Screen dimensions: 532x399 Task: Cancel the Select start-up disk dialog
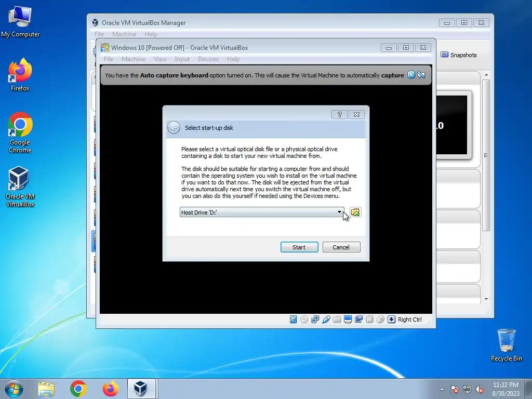(x=341, y=247)
